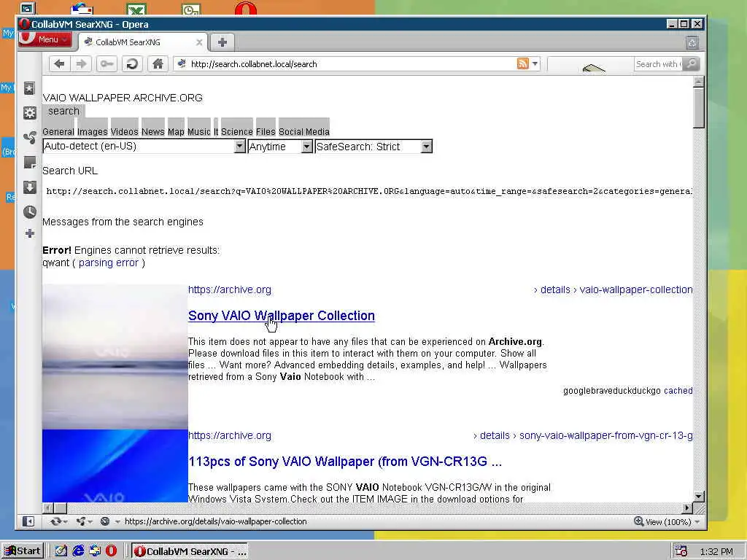Click the horizontal scrollbar right arrow
The width and height of the screenshot is (747, 560).
(687, 507)
